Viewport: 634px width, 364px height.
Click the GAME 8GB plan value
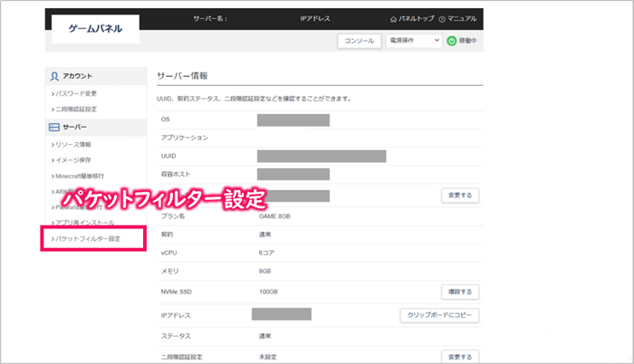[x=274, y=216]
